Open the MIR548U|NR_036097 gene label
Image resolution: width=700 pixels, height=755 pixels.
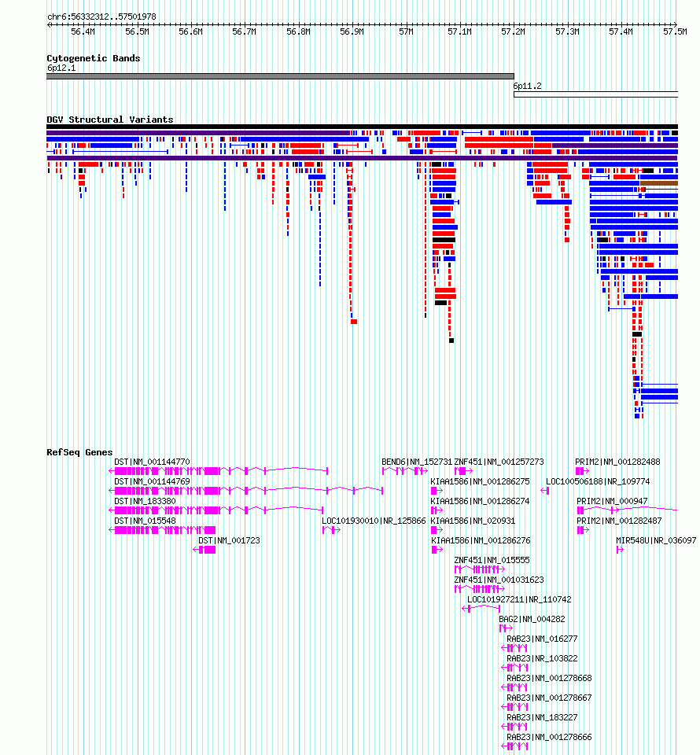(x=656, y=541)
